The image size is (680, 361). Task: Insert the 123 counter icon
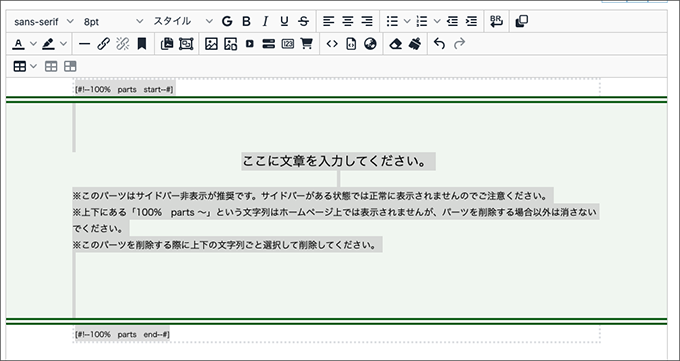coord(288,44)
